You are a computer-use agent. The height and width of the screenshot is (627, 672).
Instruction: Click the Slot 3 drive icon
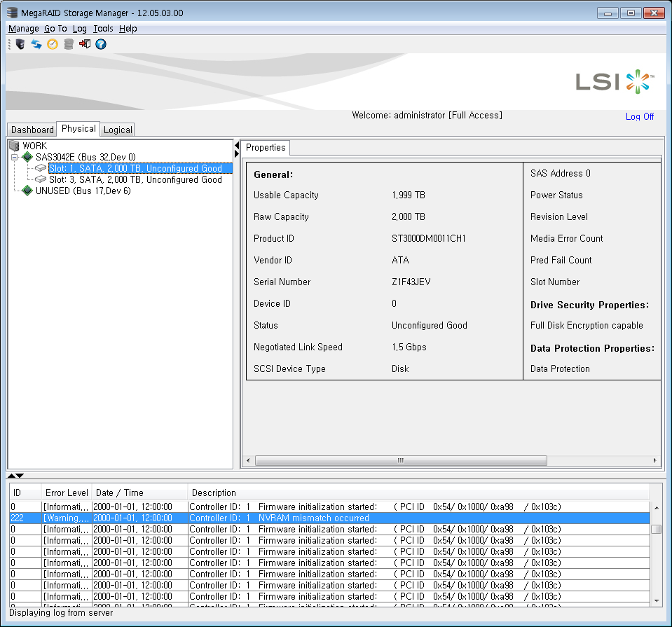(x=41, y=179)
